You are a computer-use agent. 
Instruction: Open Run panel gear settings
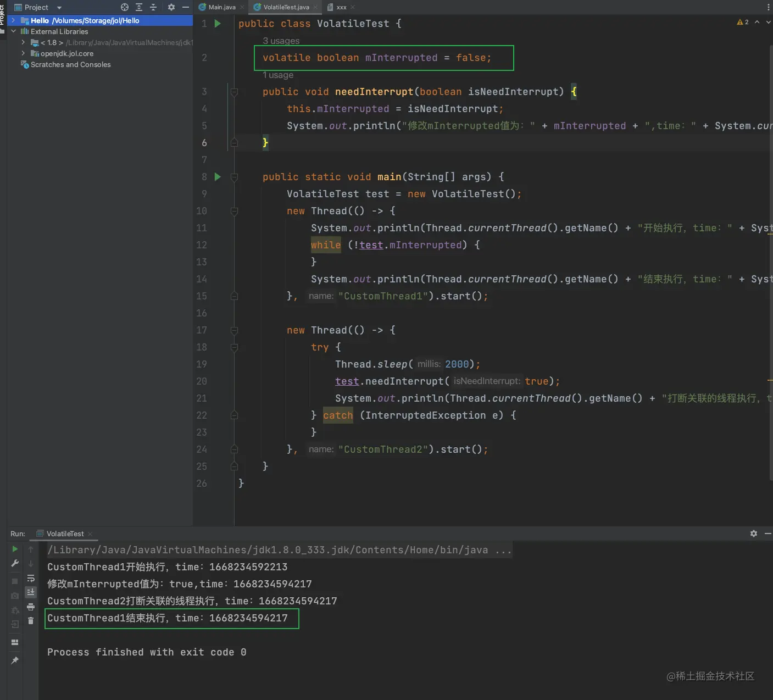click(754, 534)
